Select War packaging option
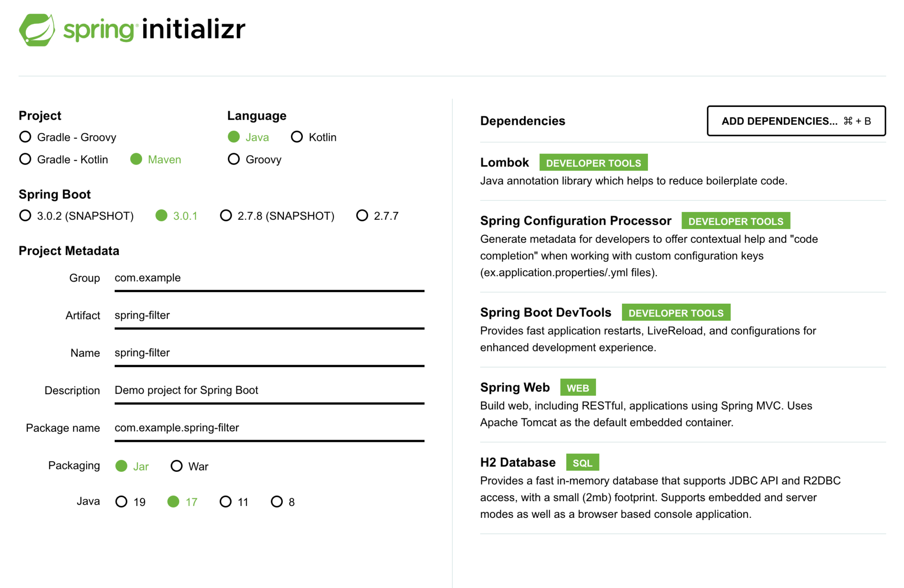Screen dimensions: 904x588 177,466
